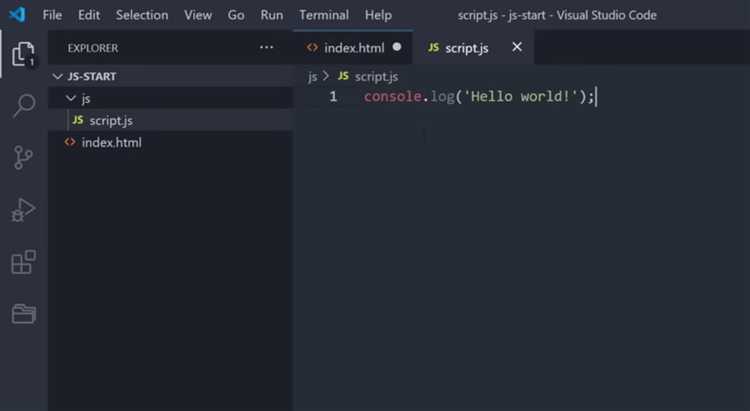Click the VS Code logo icon
The height and width of the screenshot is (411, 750).
[x=17, y=14]
